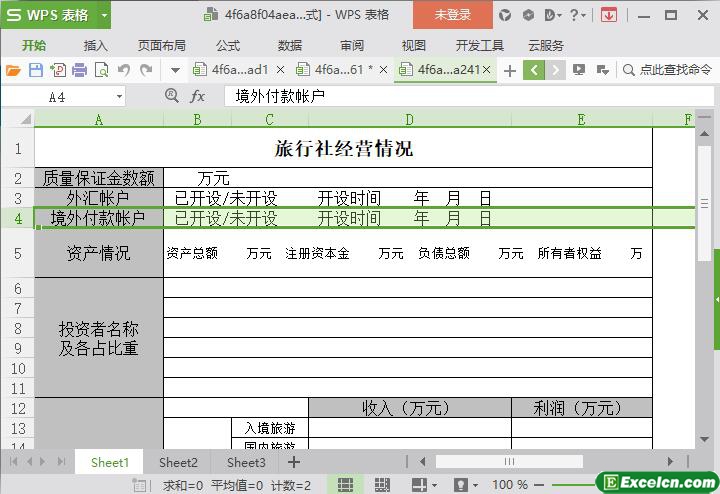Click the Save icon in toolbar
This screenshot has height=494, width=720.
tap(35, 70)
